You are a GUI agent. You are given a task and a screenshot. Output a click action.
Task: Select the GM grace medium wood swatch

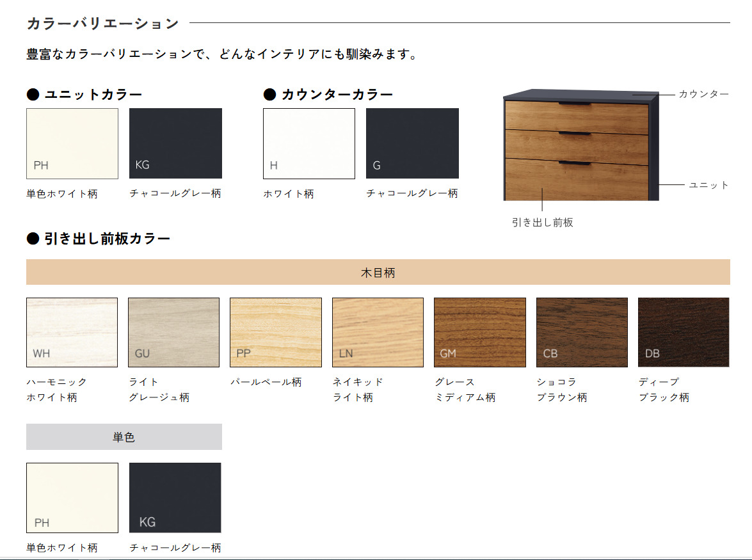pyautogui.click(x=480, y=332)
